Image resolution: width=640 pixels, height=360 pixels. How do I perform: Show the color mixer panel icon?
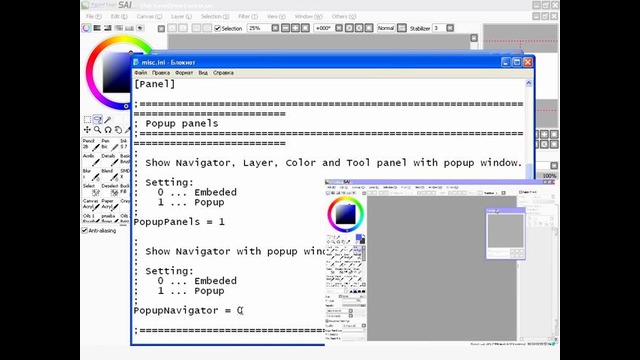pyautogui.click(x=118, y=28)
